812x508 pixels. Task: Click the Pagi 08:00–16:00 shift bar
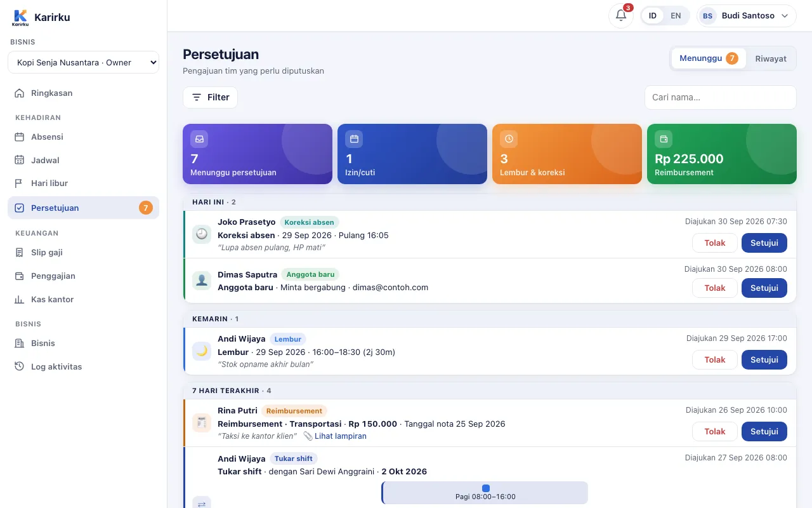[485, 493]
